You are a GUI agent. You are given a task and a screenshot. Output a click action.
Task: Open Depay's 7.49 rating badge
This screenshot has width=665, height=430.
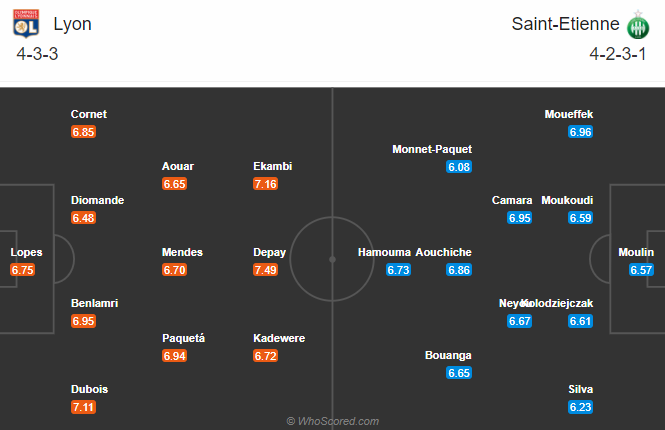265,270
